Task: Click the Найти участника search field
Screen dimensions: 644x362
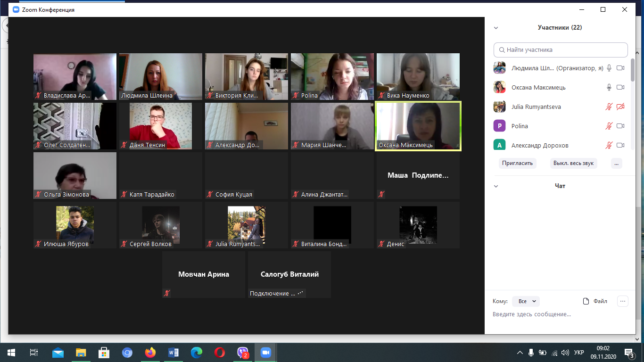Action: (561, 49)
